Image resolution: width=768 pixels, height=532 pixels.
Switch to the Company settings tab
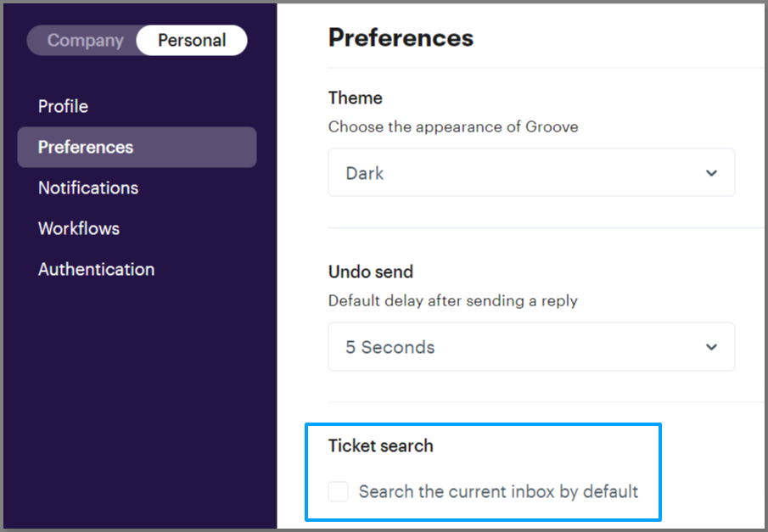(85, 40)
